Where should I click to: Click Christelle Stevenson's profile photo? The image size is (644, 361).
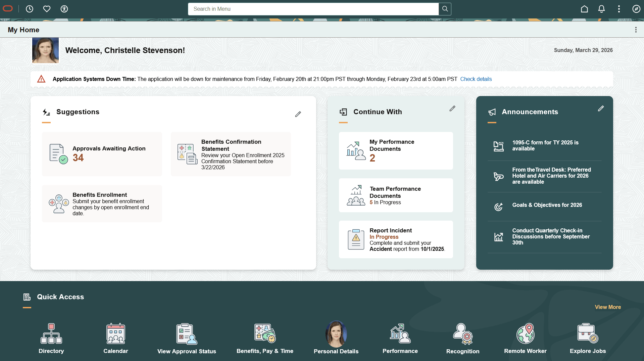[45, 50]
